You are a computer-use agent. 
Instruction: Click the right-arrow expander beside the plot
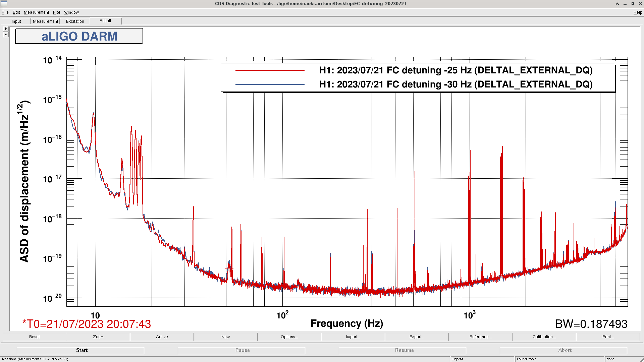coord(6,29)
